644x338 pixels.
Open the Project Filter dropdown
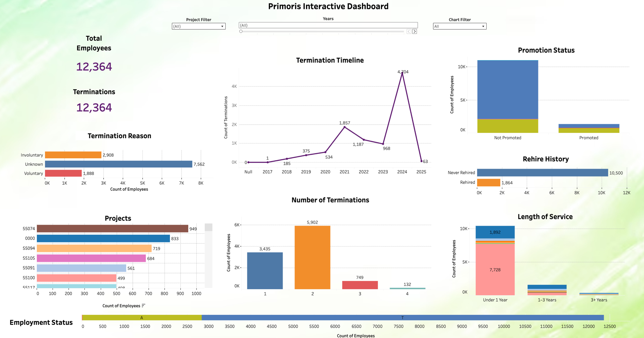click(198, 26)
